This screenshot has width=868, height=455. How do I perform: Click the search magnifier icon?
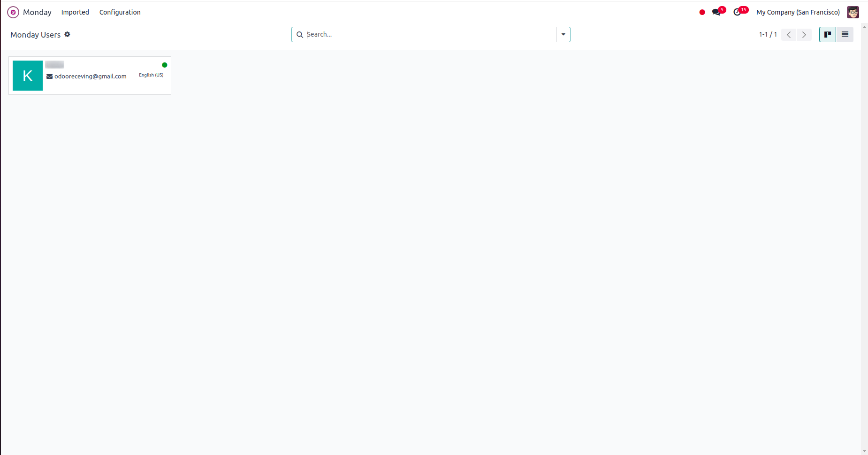click(x=300, y=35)
